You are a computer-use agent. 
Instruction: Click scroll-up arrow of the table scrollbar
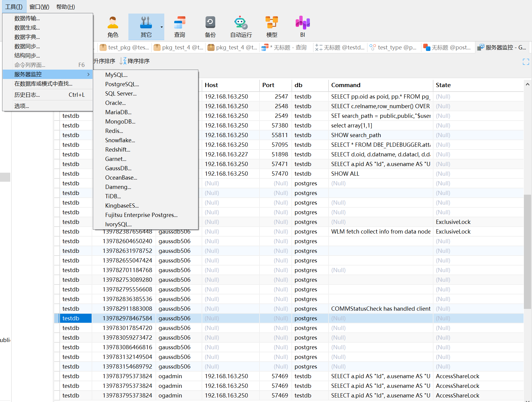click(x=527, y=85)
